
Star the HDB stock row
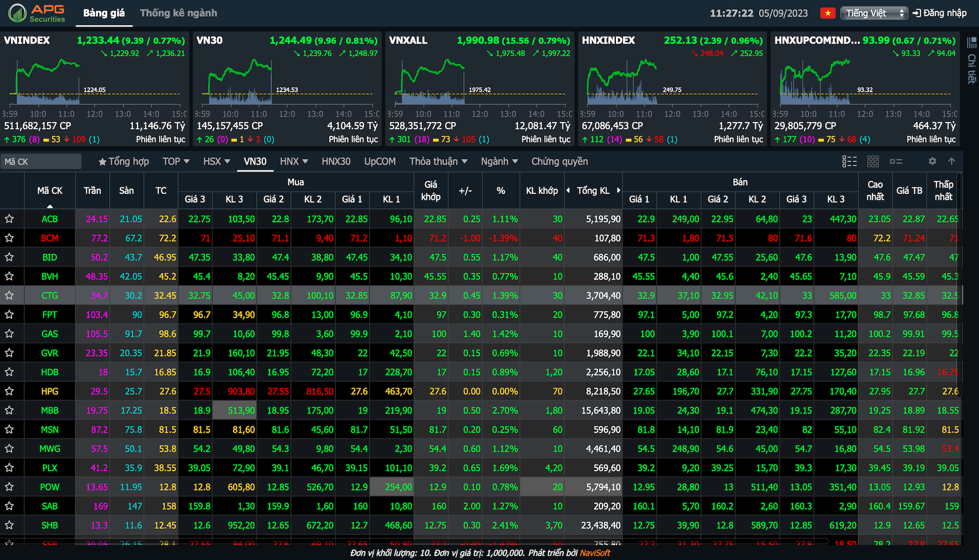(9, 372)
